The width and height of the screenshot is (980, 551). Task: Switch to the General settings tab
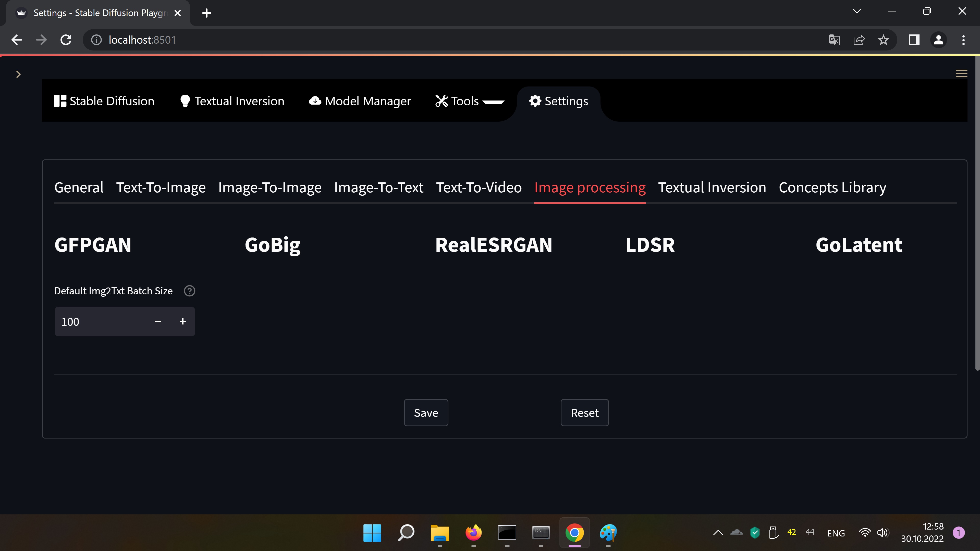79,187
